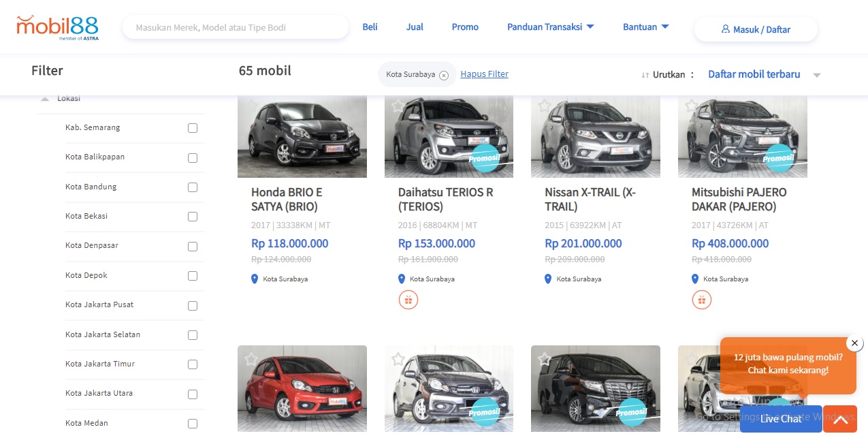Tick the Kota Denpasar location checkbox

pyautogui.click(x=193, y=246)
